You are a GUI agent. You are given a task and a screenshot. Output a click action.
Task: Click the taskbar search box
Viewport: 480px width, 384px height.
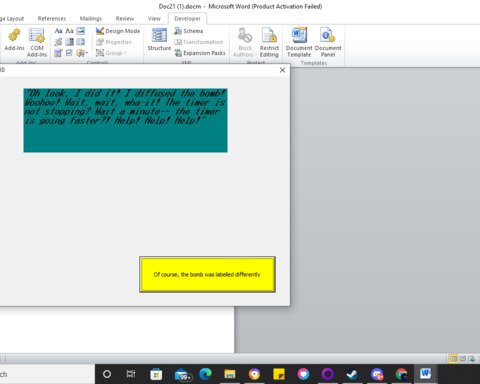pos(47,374)
